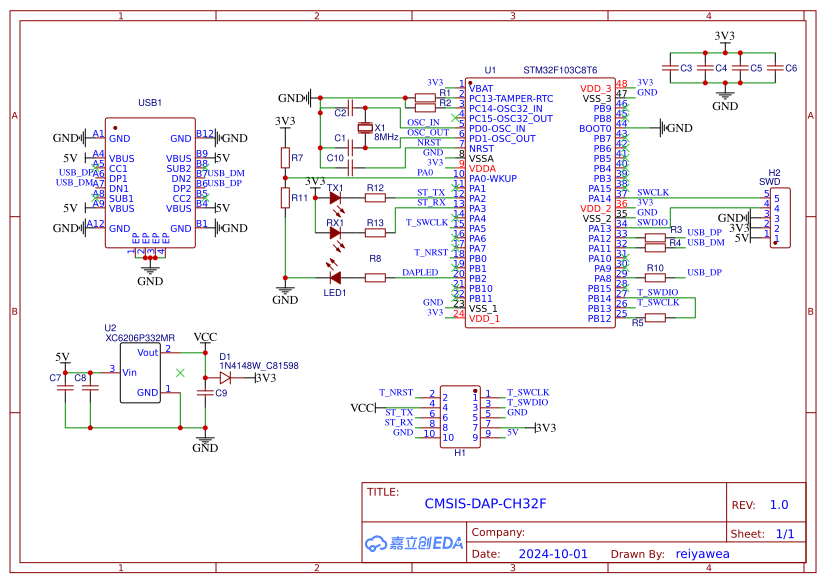Click the TITLE: label in title block
826x583 pixels.
(383, 492)
